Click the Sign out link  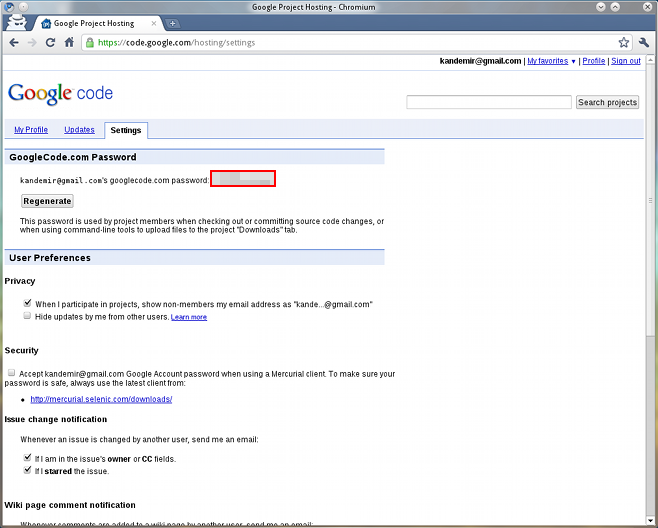pos(626,61)
